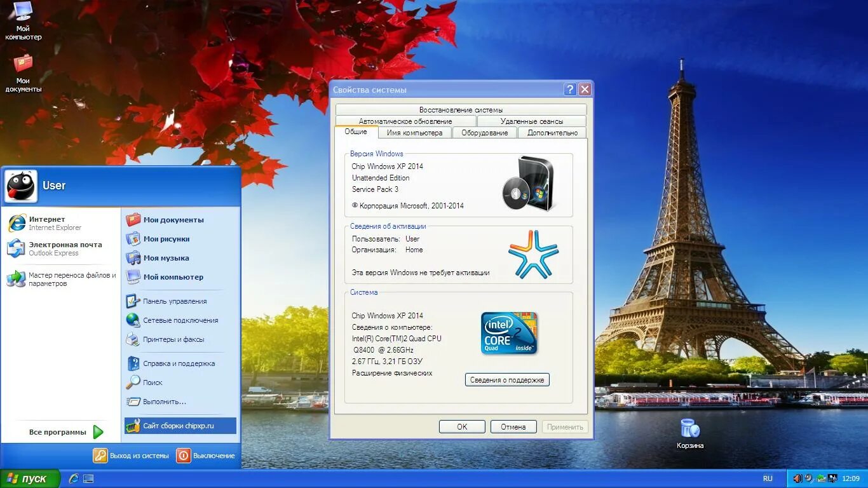This screenshot has height=488, width=868.
Task: Click the question mark help button in title bar
Action: 570,90
